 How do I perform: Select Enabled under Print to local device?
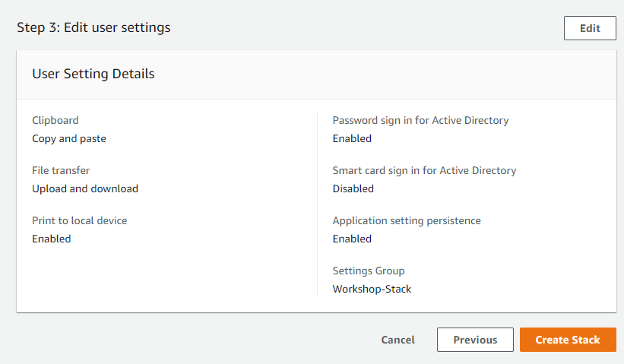point(51,239)
